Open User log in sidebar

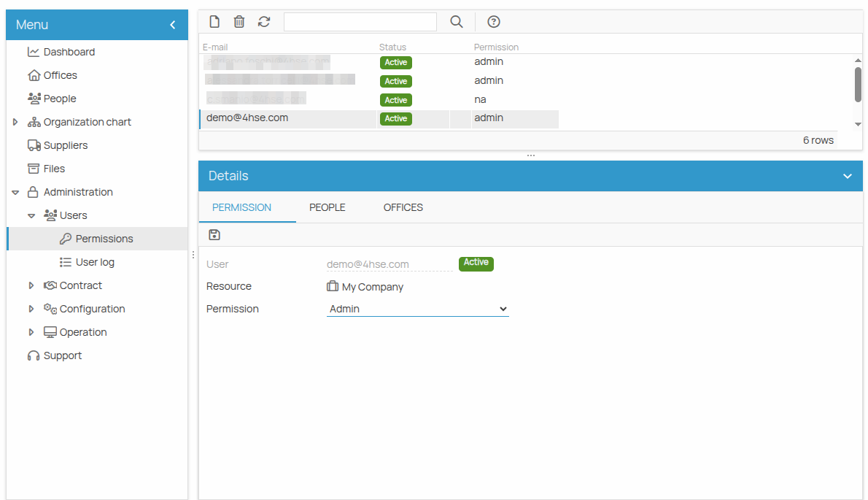95,262
